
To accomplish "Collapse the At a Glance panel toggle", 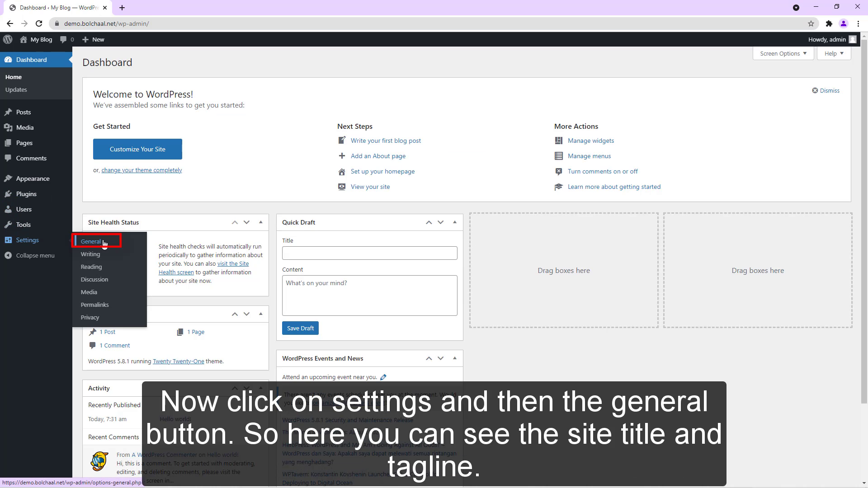I will click(261, 314).
